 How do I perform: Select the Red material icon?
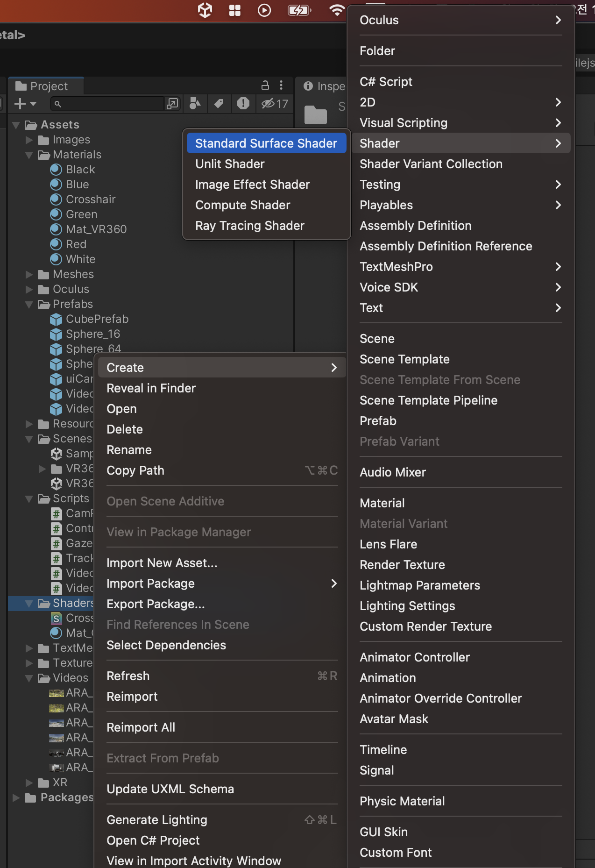click(x=56, y=244)
